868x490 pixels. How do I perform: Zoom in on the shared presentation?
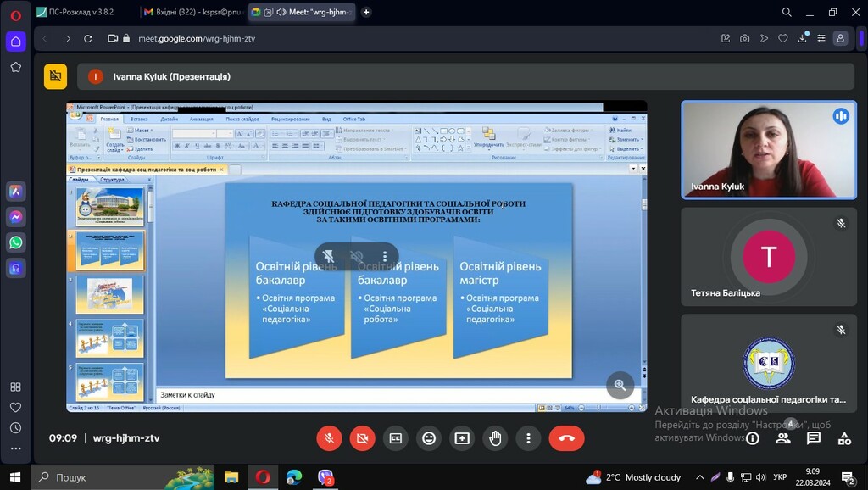point(620,385)
